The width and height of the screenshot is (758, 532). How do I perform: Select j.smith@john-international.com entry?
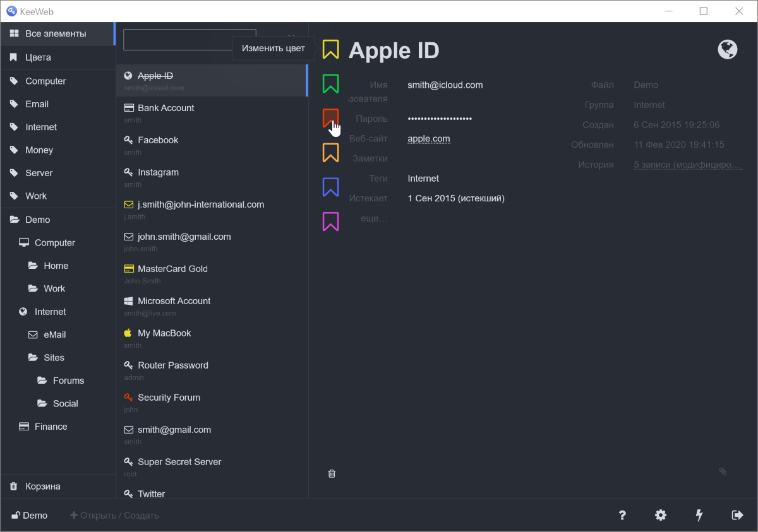click(212, 209)
